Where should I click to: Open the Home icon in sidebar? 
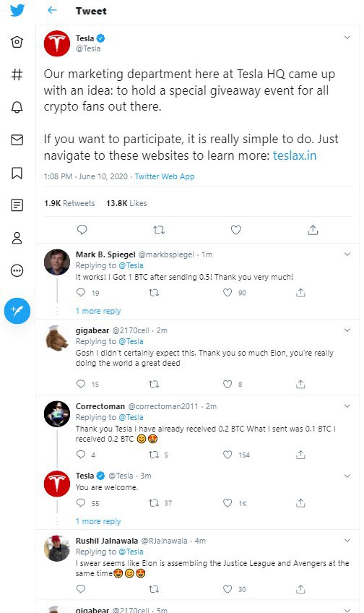coord(17,41)
